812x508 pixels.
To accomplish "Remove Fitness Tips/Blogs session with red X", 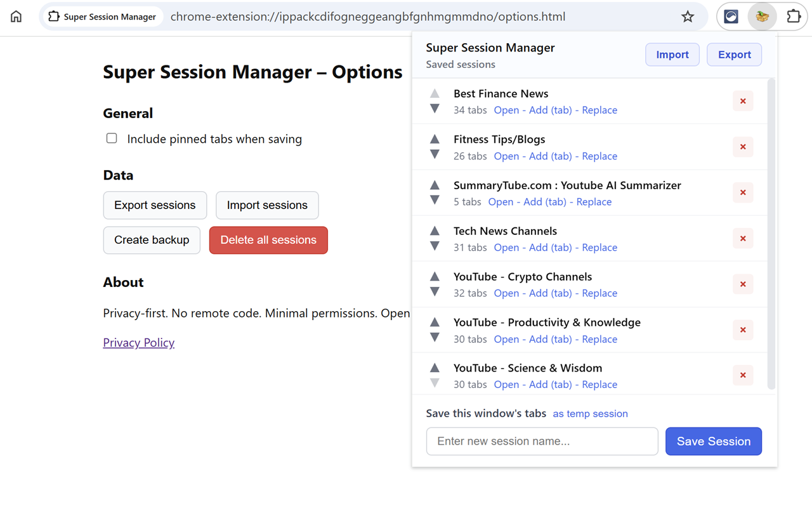I will [743, 147].
